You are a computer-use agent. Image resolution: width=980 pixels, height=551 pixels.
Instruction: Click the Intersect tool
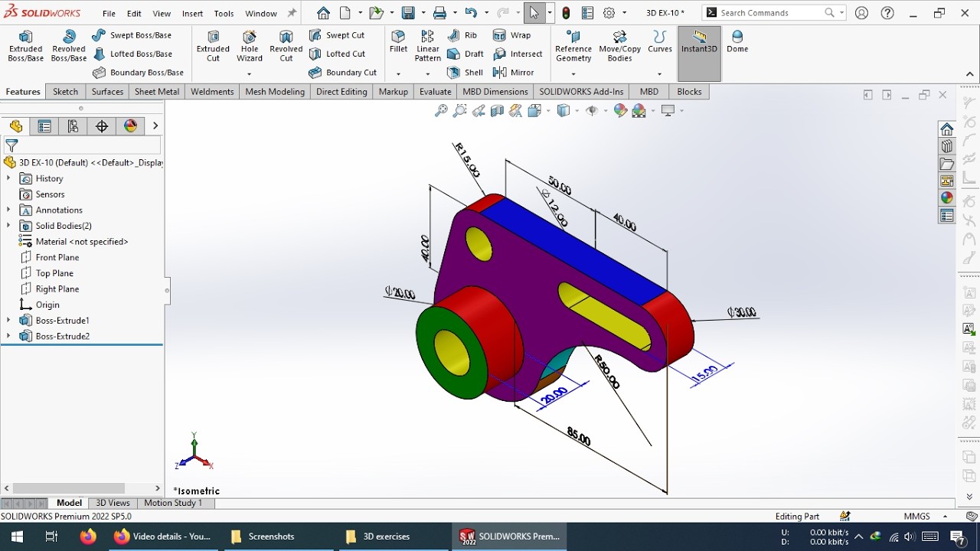click(x=518, y=54)
